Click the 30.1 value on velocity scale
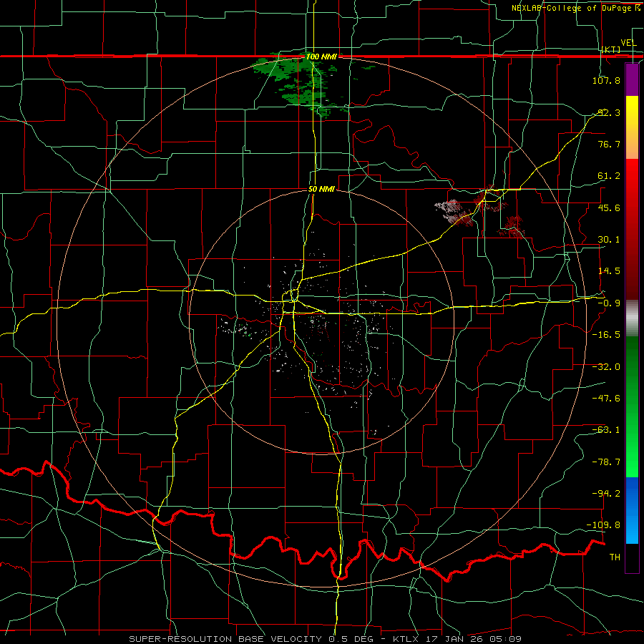 [x=609, y=240]
